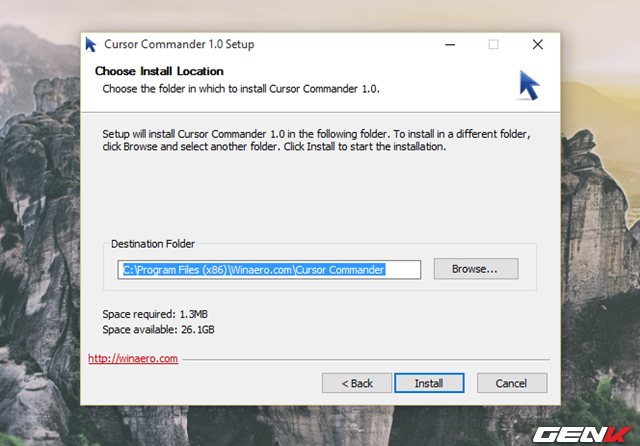Click the "Space available: 26.1GB" text
Viewport: 640px width, 446px height.
click(158, 329)
